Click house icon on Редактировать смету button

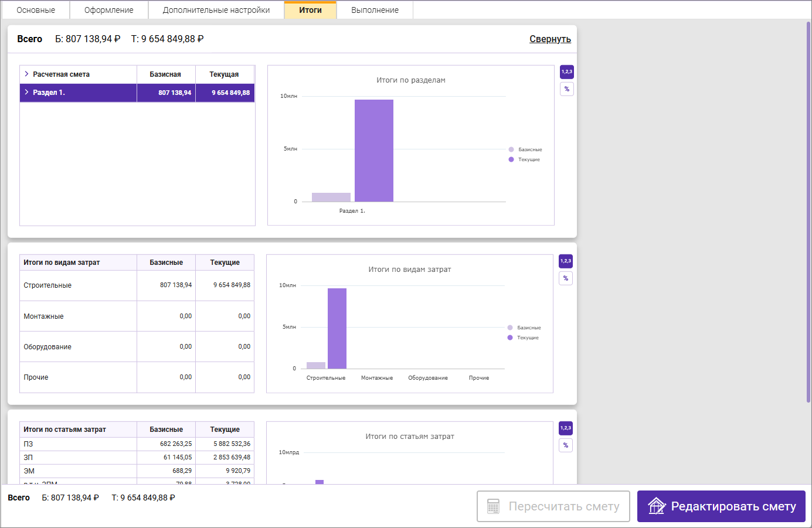pos(656,506)
